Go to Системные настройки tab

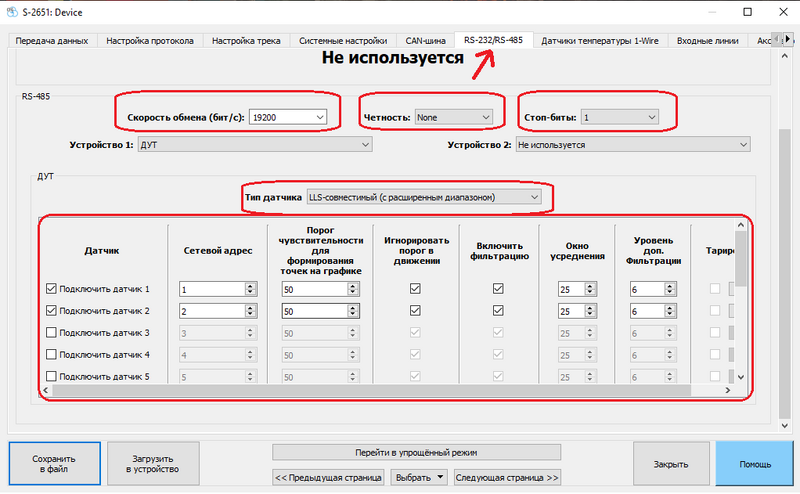(343, 41)
